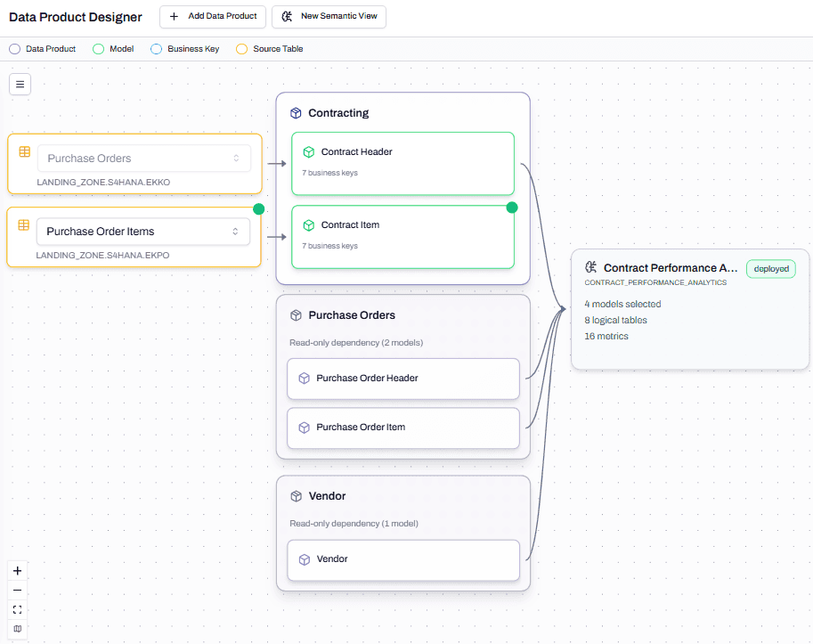813x644 pixels.
Task: Click the Vendor group title
Action: coord(327,496)
